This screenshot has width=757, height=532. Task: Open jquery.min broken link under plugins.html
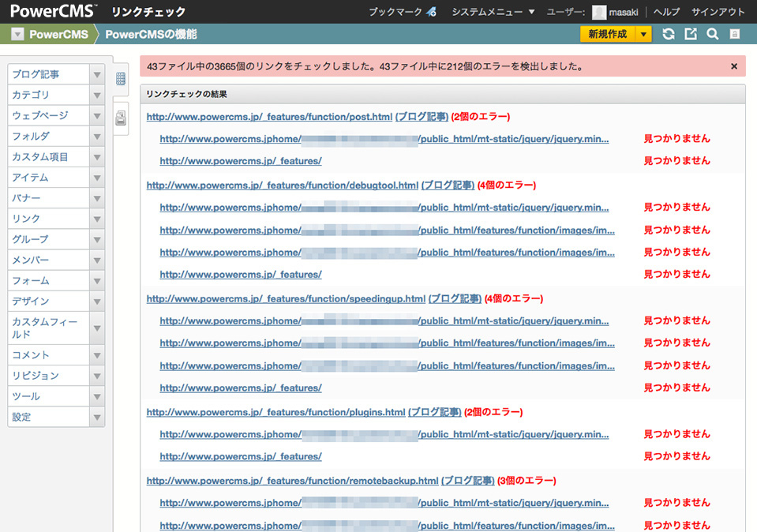pos(384,434)
